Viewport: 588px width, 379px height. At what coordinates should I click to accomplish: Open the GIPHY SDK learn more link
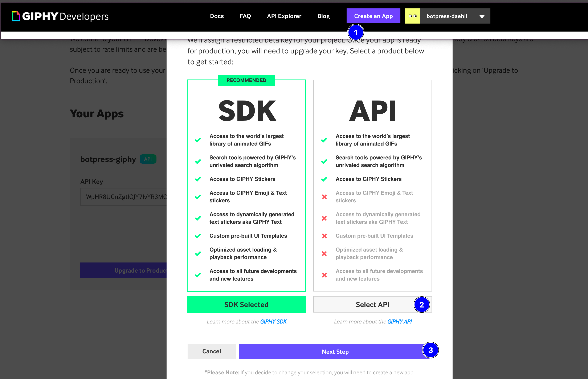click(273, 322)
